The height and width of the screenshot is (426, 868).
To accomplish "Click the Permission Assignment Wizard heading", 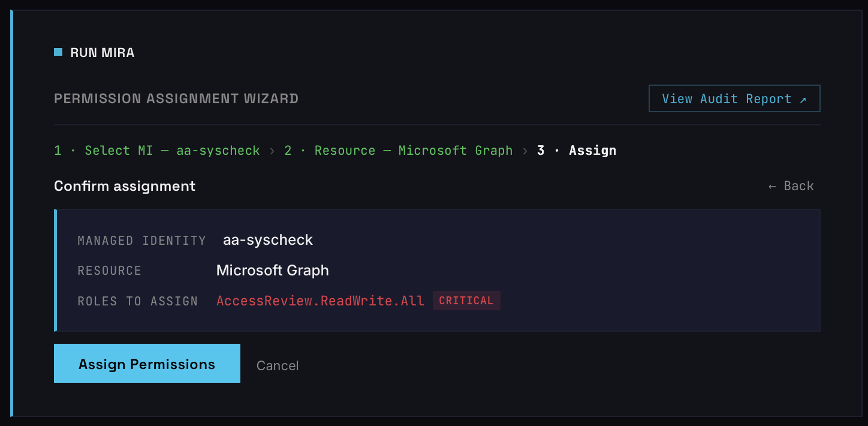I will click(x=176, y=98).
